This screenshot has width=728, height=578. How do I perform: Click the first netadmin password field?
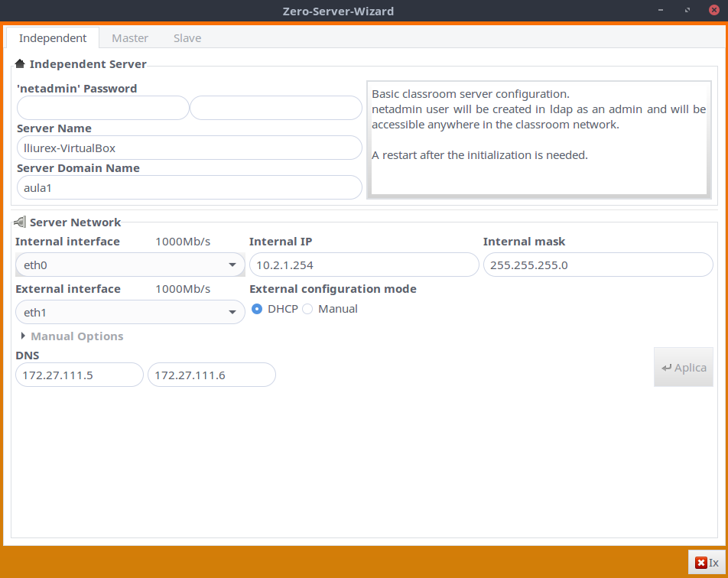coord(102,108)
